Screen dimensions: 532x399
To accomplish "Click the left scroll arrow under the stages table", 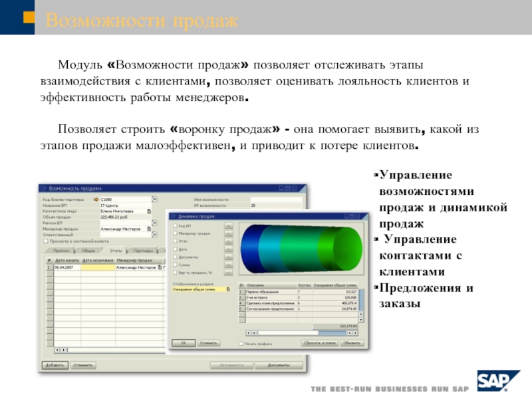I will pos(57,350).
